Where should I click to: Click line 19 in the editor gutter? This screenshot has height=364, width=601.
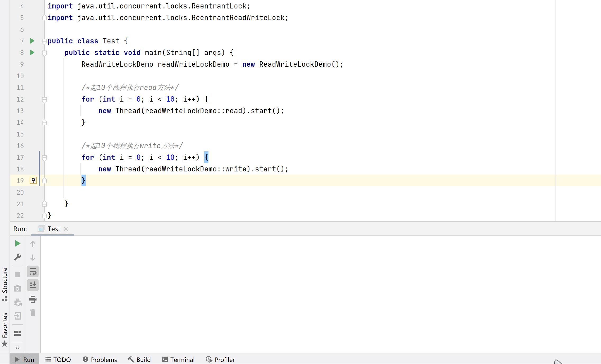click(20, 180)
